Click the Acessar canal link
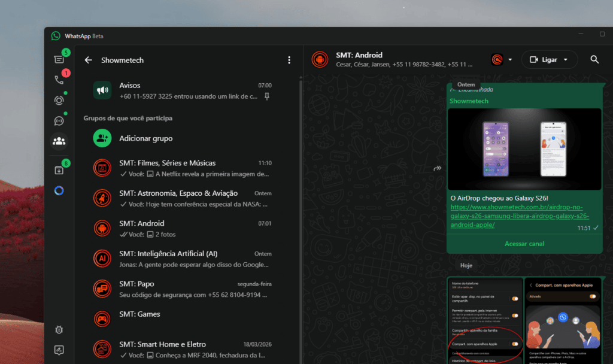613x364 pixels. [524, 244]
